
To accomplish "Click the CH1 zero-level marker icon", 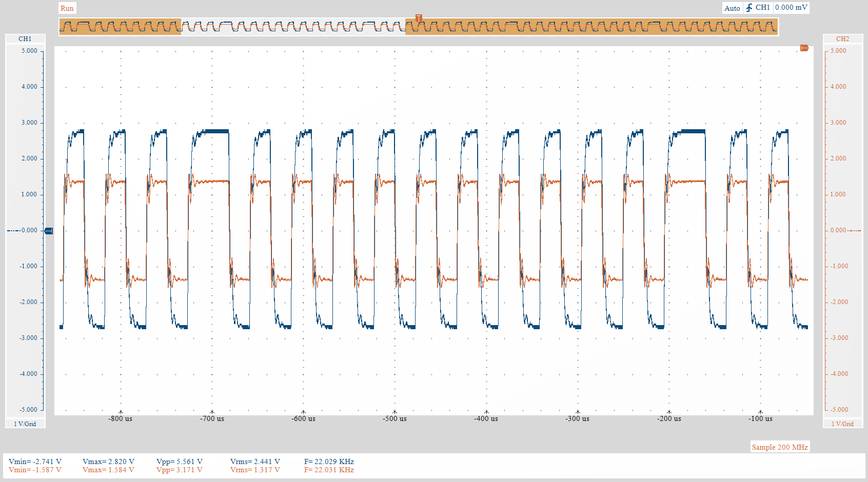I will pyautogui.click(x=49, y=231).
